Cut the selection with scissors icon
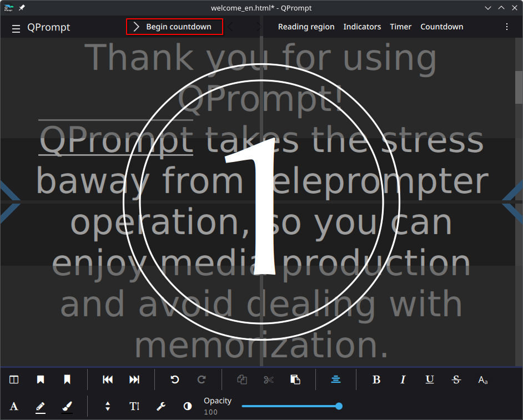Screen dimensions: 523x420 click(x=269, y=379)
